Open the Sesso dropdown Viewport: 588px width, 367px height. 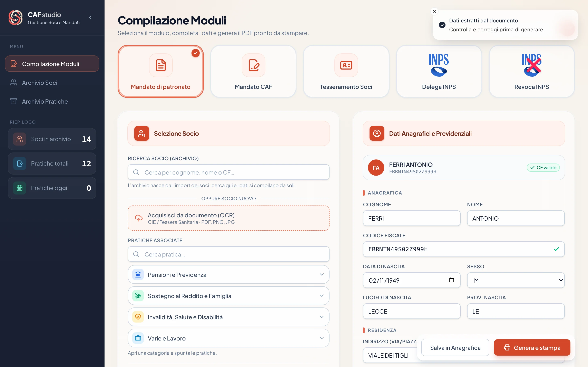pos(516,280)
